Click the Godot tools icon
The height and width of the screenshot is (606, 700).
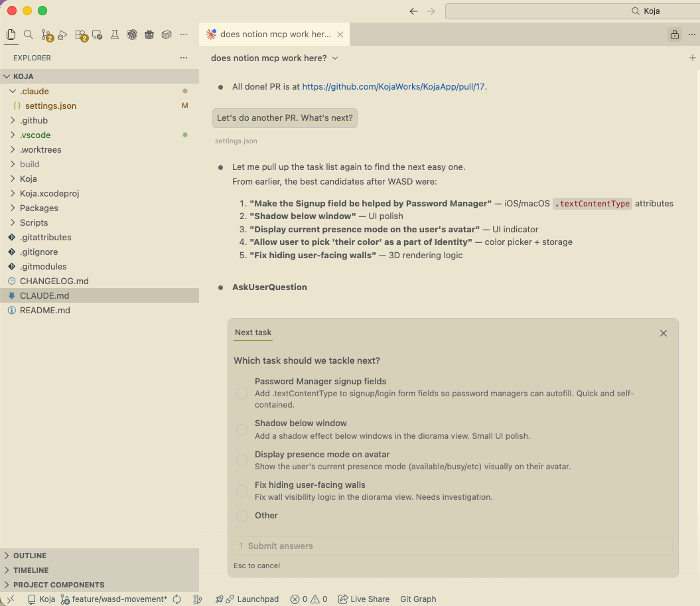[149, 35]
